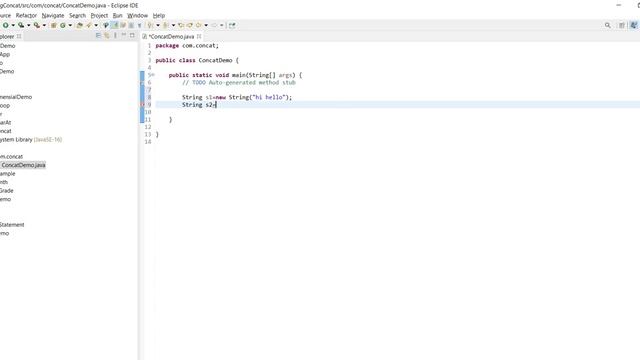Screen dimensions: 640x360
Task: Click line number 14 in the gutter
Action: point(148,142)
